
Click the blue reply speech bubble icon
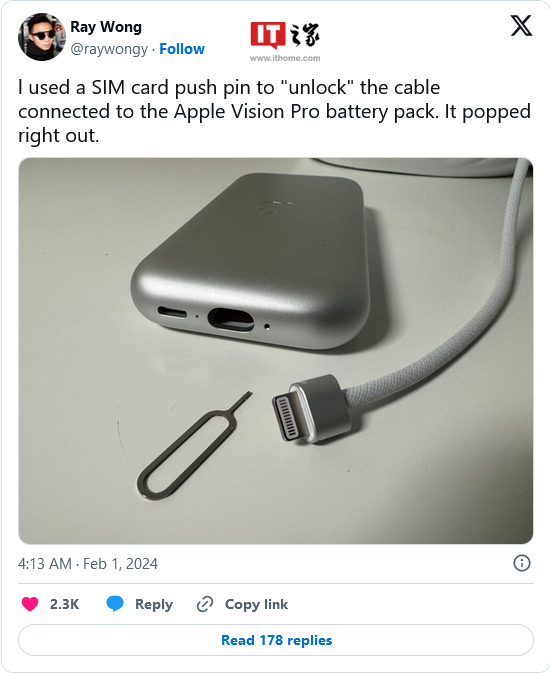point(115,604)
